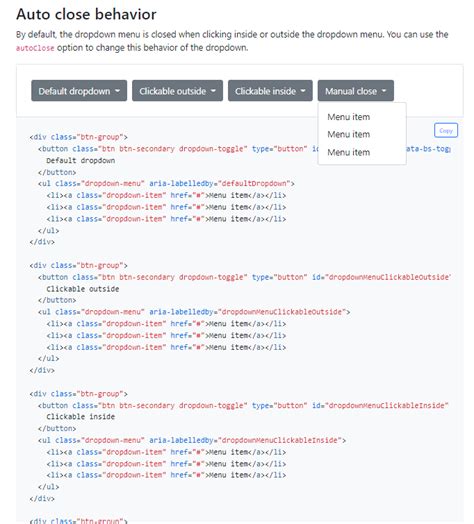Click the caret arrow on Manual close
Image resolution: width=474 pixels, height=524 pixels.
click(384, 91)
